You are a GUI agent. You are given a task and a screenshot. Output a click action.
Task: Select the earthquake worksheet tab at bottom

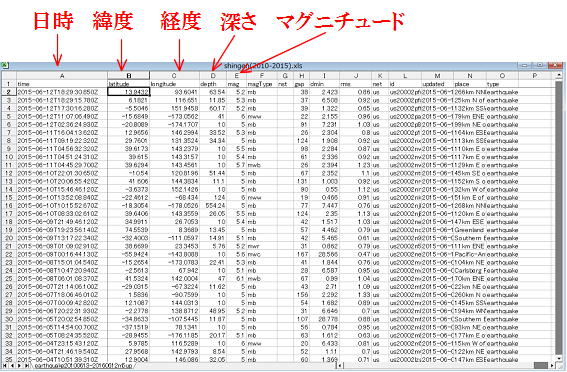(x=84, y=366)
